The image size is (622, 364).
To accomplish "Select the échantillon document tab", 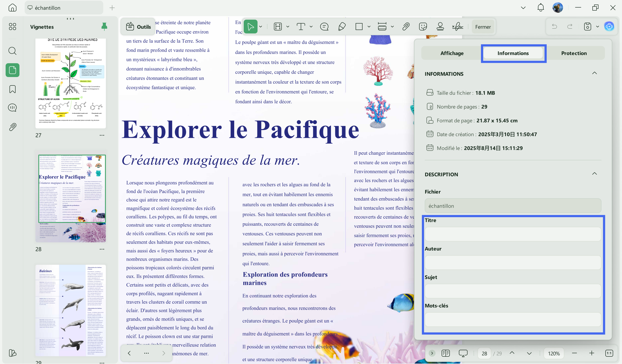I will (x=64, y=8).
